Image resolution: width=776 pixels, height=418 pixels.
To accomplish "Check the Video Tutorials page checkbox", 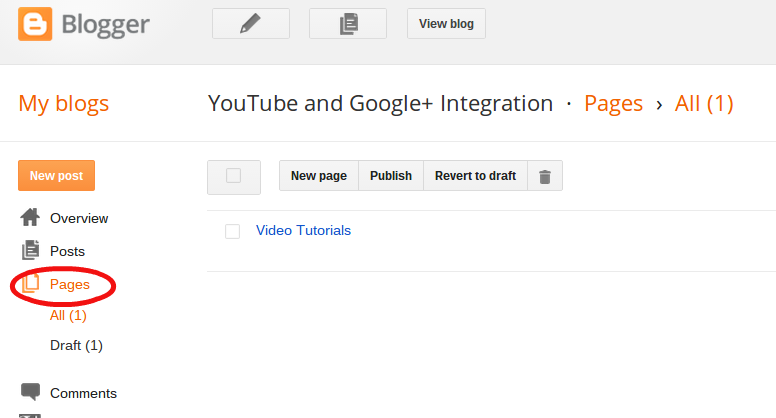I will pyautogui.click(x=233, y=231).
